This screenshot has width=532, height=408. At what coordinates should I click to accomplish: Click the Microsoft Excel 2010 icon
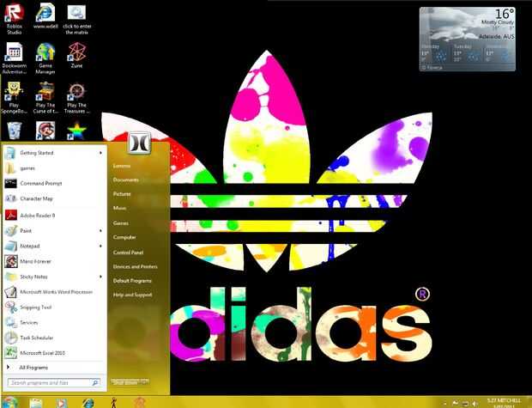point(11,353)
